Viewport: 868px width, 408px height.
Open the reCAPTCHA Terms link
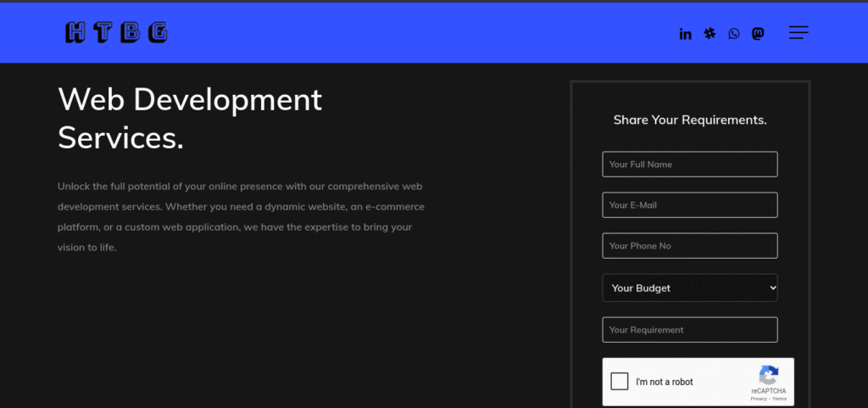pyautogui.click(x=779, y=399)
